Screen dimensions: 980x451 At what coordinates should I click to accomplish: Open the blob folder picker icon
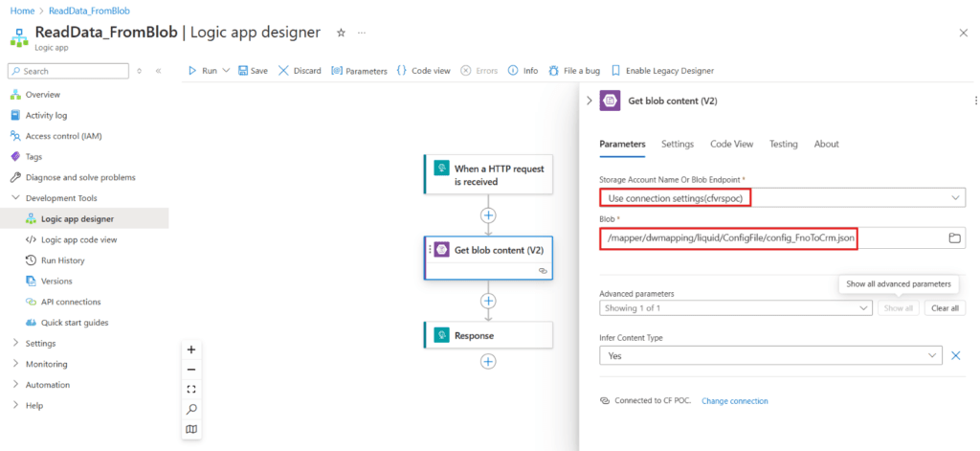click(x=954, y=237)
